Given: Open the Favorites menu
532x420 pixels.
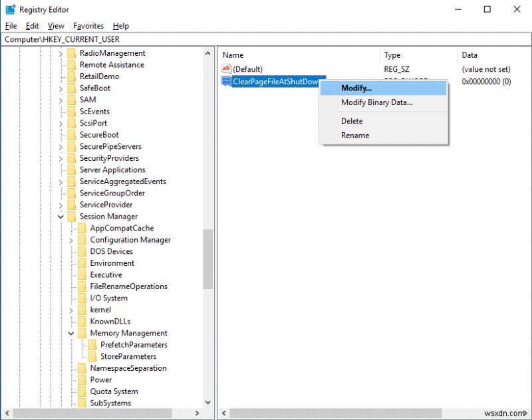Looking at the screenshot, I should tap(88, 26).
